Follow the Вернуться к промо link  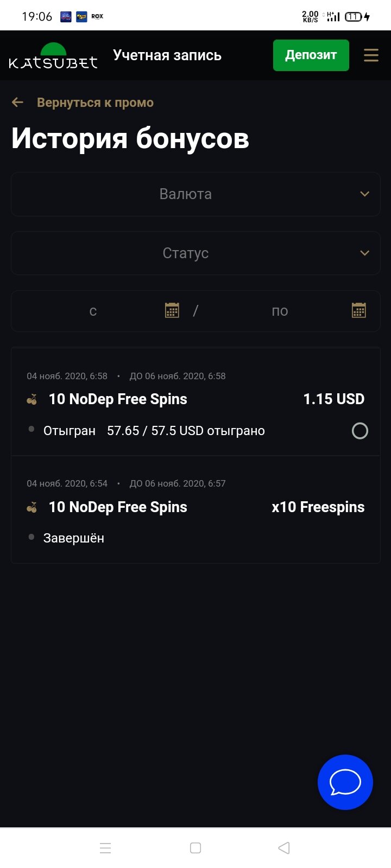95,103
